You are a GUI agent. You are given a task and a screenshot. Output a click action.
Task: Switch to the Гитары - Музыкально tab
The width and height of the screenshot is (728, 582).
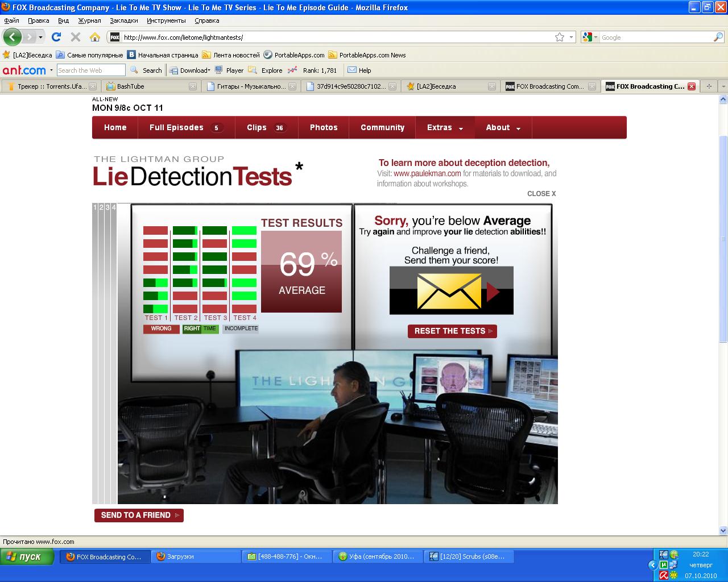pyautogui.click(x=250, y=86)
